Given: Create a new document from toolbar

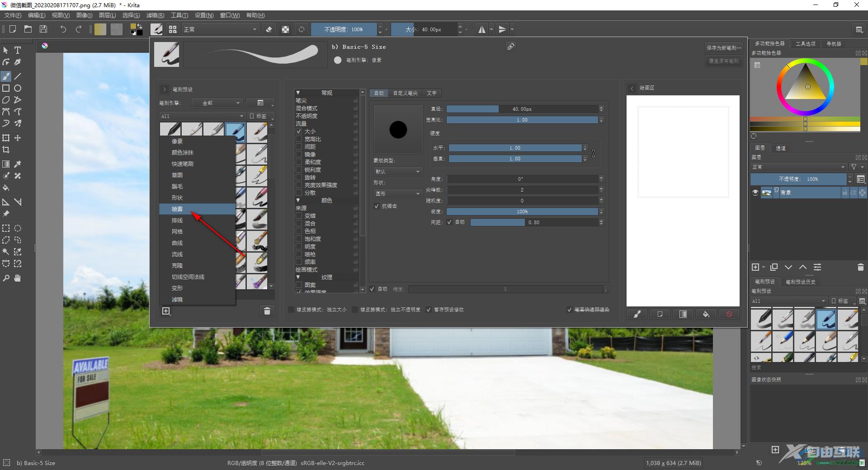Looking at the screenshot, I should tap(13, 29).
